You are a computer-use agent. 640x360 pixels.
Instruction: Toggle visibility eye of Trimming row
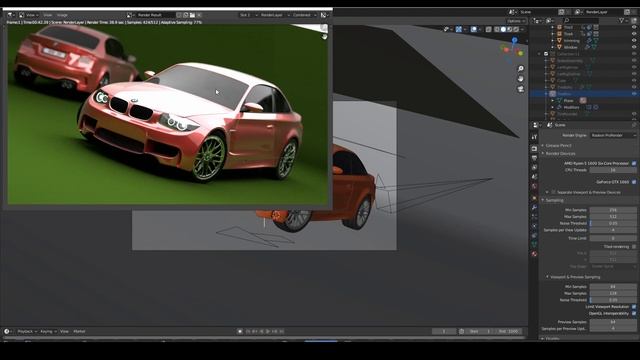point(634,41)
